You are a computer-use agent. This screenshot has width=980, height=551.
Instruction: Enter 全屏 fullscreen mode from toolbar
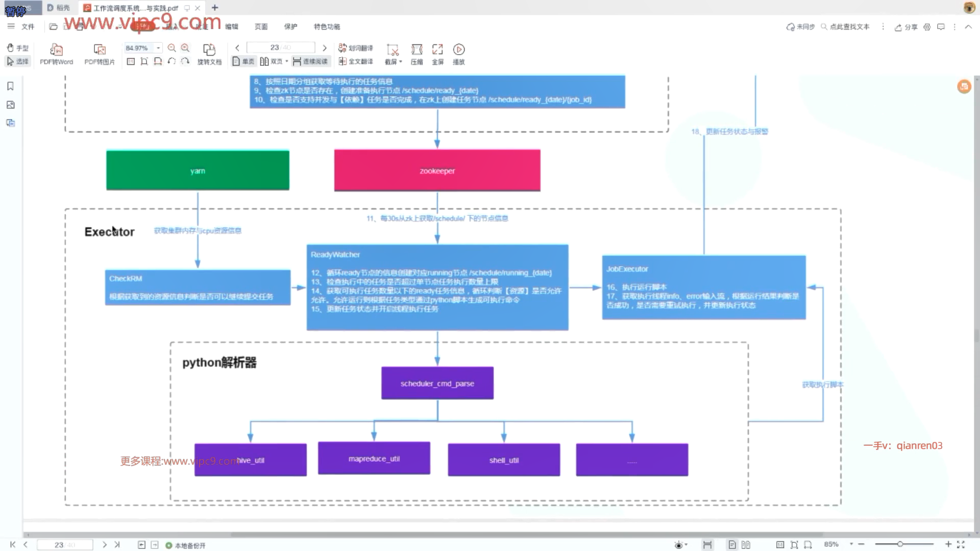[437, 50]
